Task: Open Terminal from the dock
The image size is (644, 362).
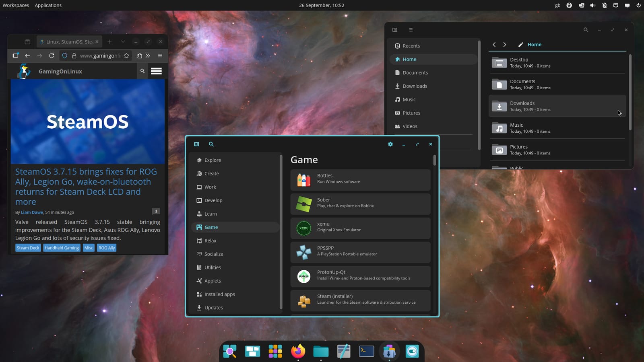Action: [x=366, y=351]
